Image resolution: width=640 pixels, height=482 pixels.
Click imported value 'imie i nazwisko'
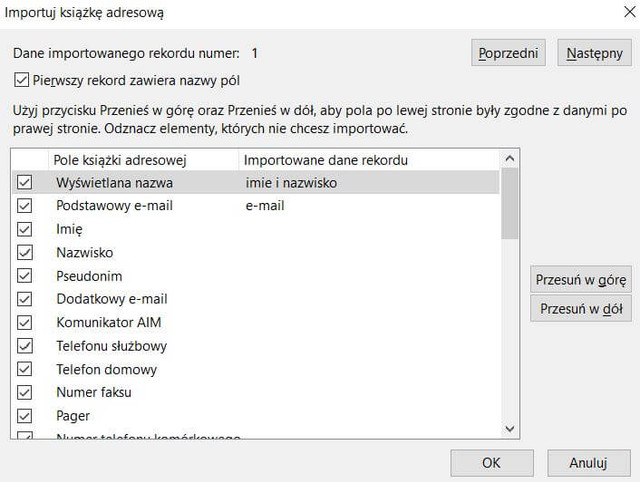click(291, 182)
